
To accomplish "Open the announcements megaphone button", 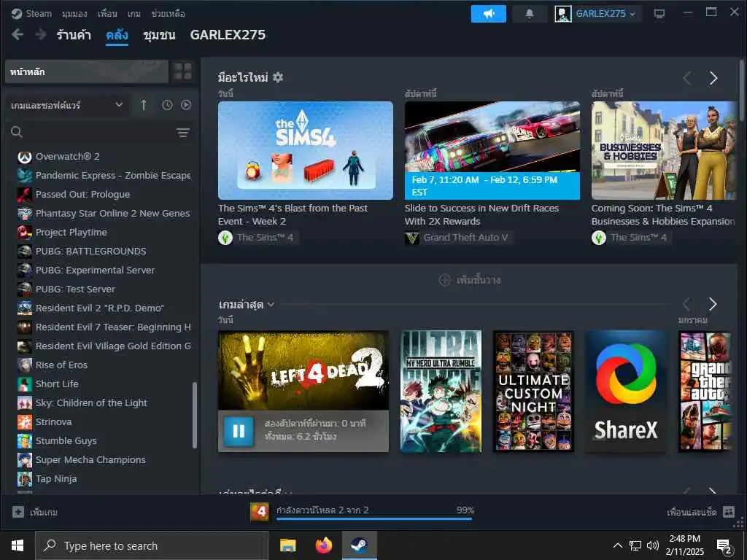I will coord(488,14).
